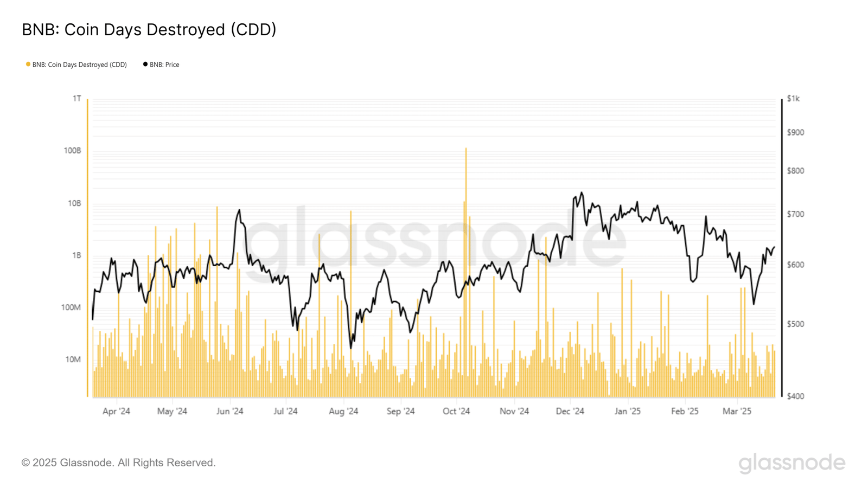Toggle the 'BNB: Coin Days Destroyed (CDD)' legend label
868x488 pixels.
pos(79,65)
